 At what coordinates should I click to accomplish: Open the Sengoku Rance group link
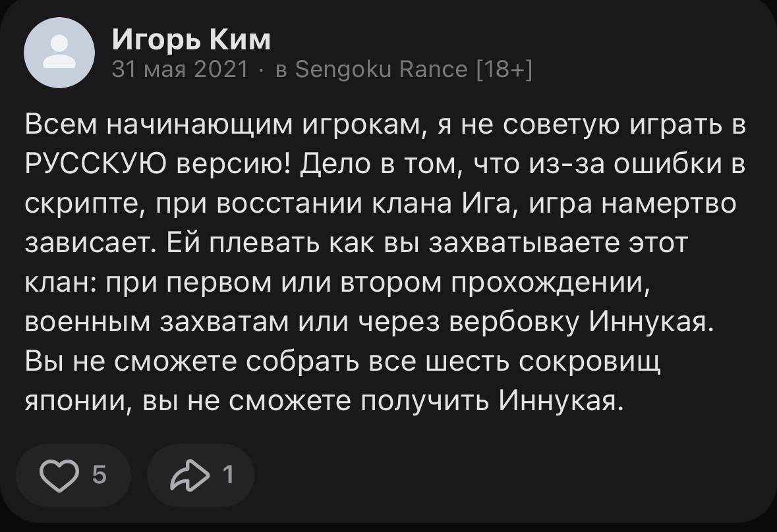click(381, 68)
